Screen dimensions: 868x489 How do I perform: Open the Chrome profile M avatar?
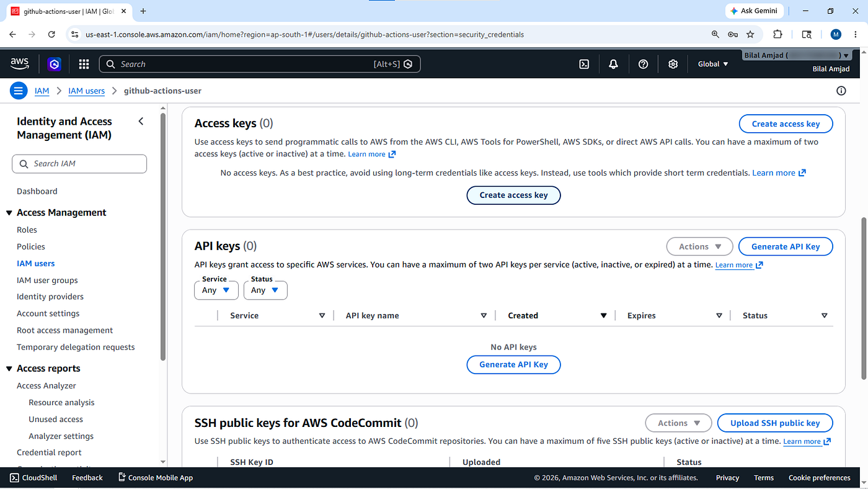(x=836, y=35)
